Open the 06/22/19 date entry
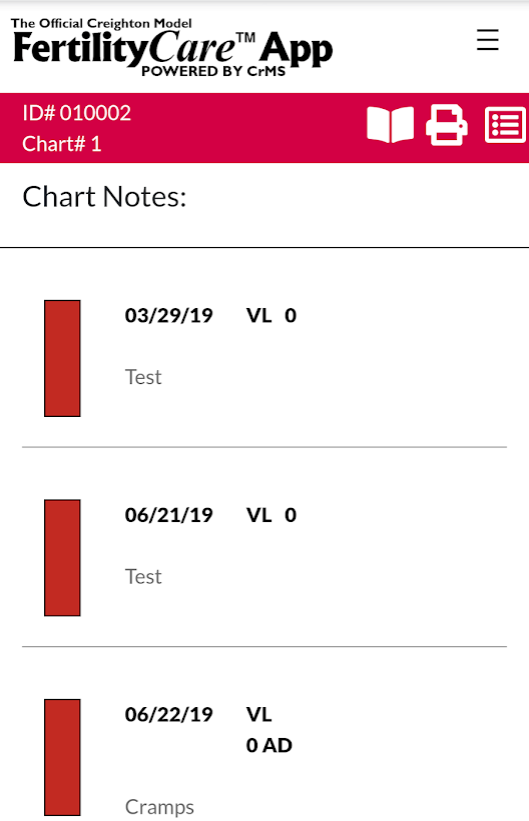This screenshot has height=821, width=529. pyautogui.click(x=169, y=715)
